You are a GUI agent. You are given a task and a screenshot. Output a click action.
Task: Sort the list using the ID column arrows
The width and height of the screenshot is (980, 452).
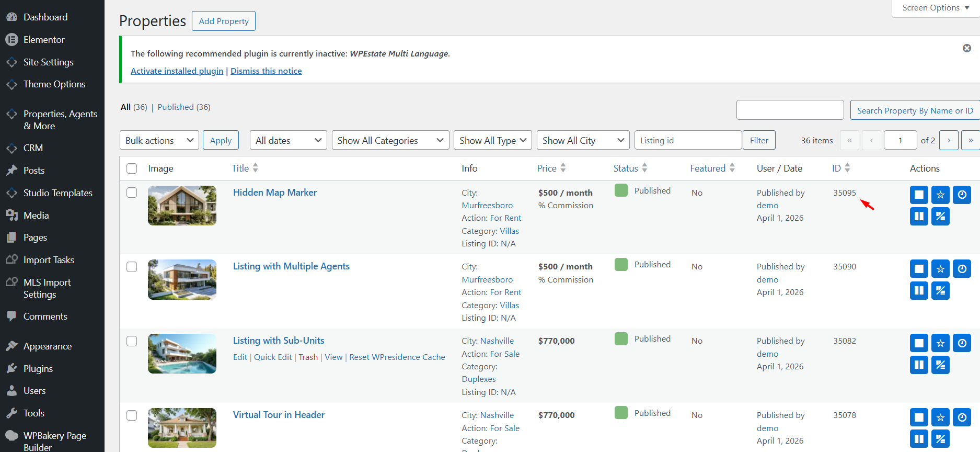pos(847,168)
